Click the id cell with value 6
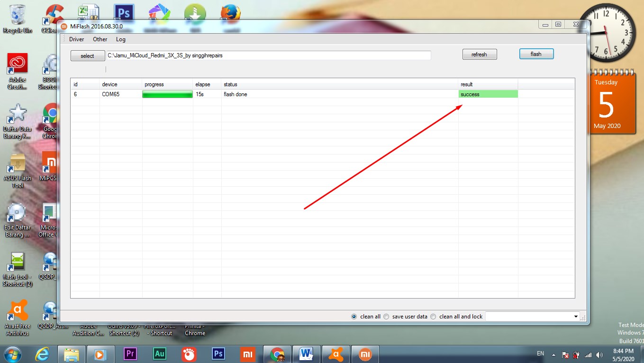644x363 pixels. tap(85, 94)
